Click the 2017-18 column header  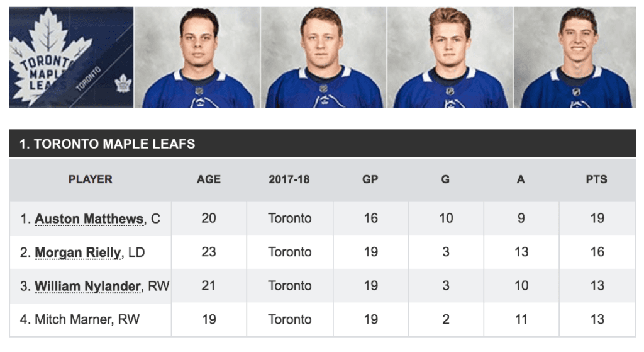pyautogui.click(x=289, y=179)
